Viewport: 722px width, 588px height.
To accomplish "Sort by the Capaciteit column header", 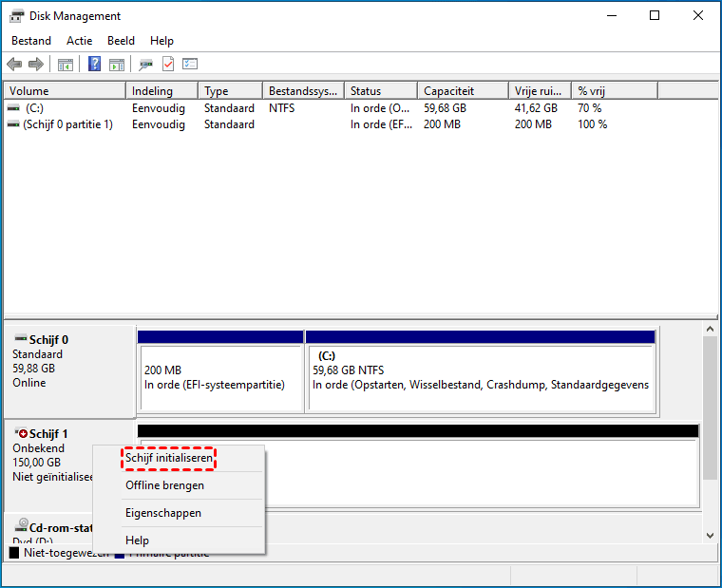I will (463, 91).
